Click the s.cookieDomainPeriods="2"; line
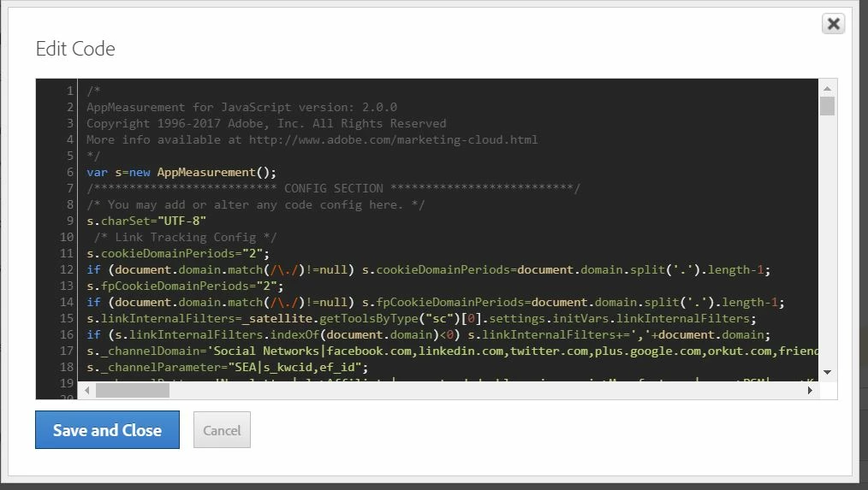 click(x=178, y=253)
